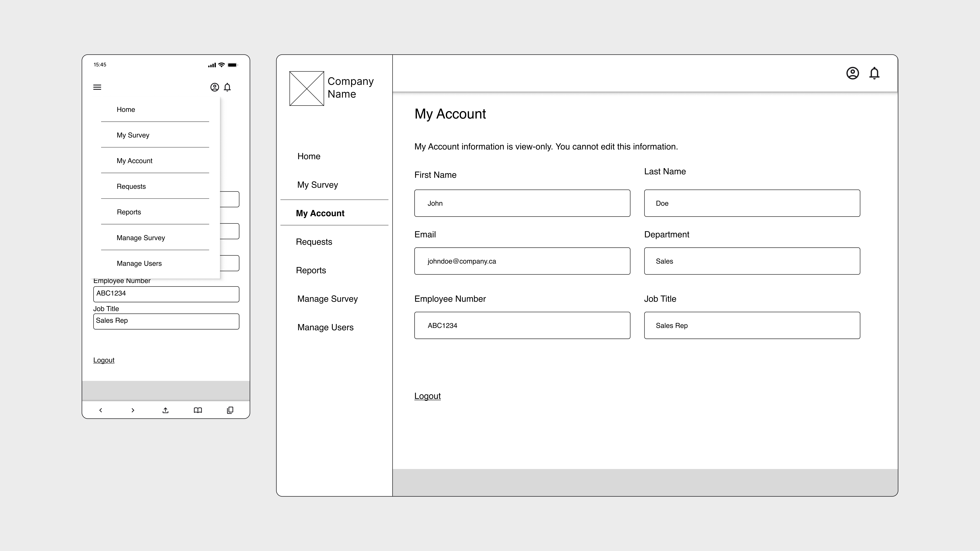Tap the mobile Job Title label

click(106, 309)
